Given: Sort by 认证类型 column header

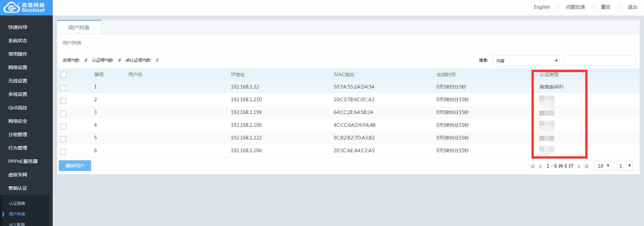Looking at the screenshot, I should 549,74.
